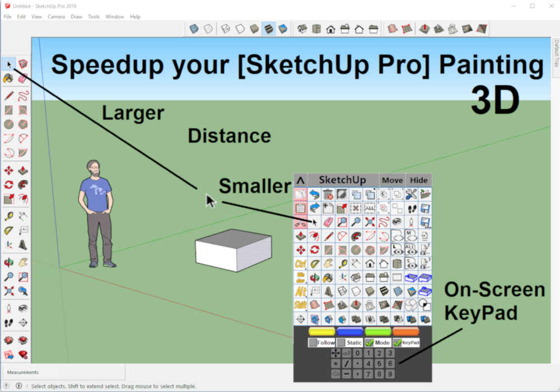Click the Select ALL icon in keypad panel
560x392 pixels.
[369, 208]
